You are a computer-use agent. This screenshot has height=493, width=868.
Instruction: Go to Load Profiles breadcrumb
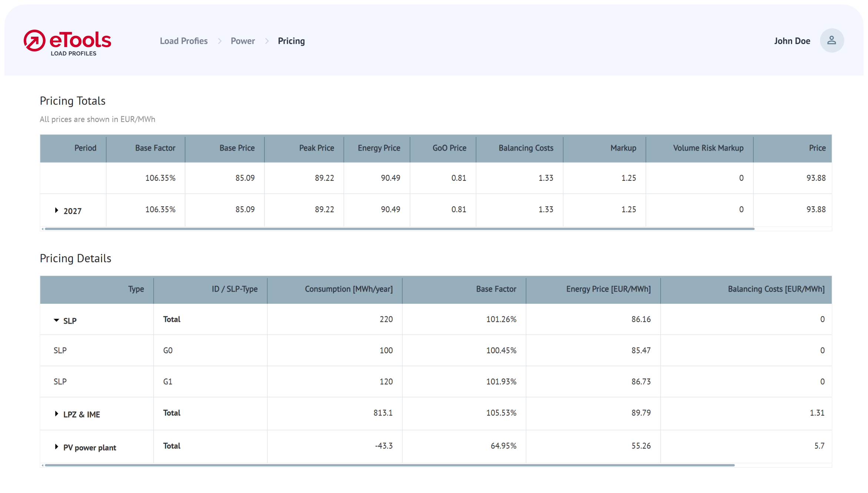[184, 41]
